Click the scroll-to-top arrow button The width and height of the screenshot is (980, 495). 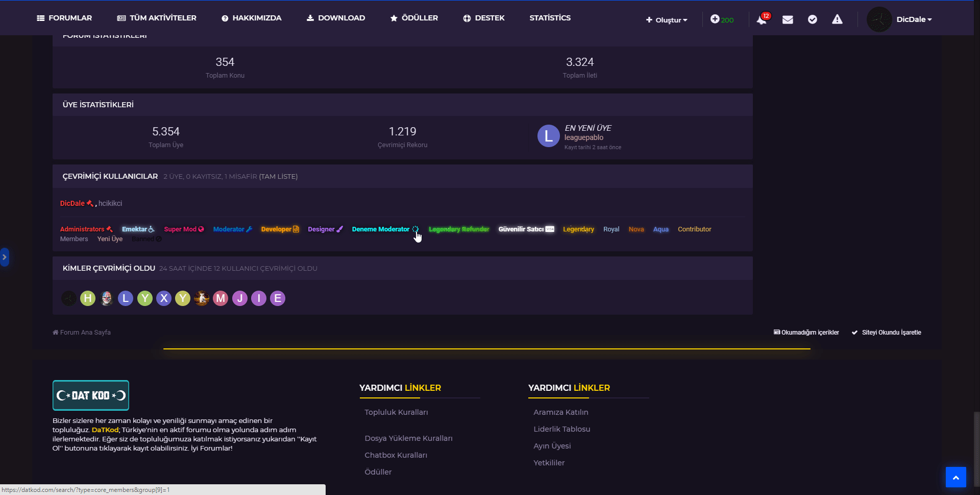point(955,477)
